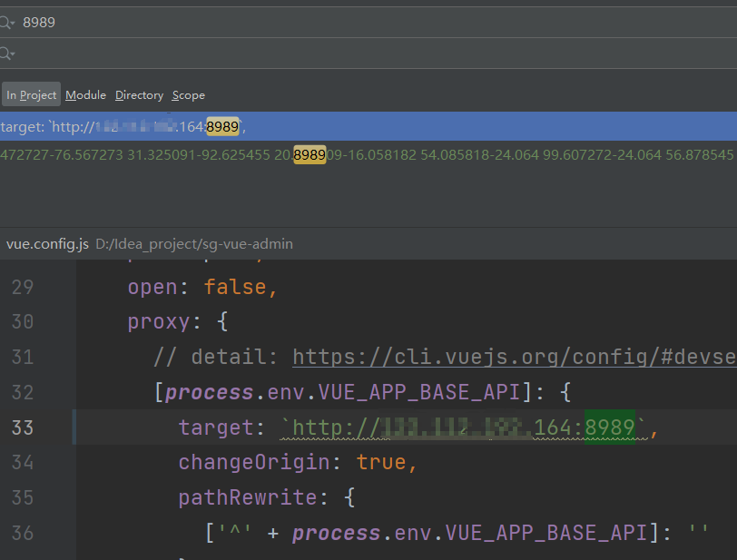This screenshot has width=737, height=560.
Task: Click line number 30 in the gutter
Action: 22,322
